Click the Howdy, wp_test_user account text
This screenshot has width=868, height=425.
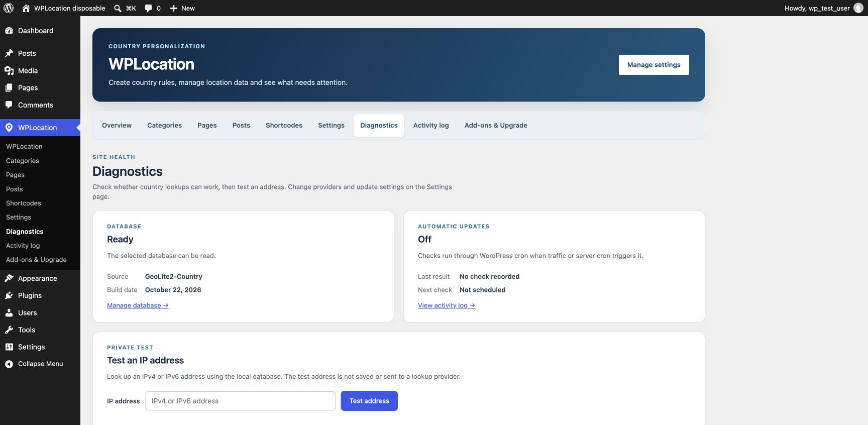(x=817, y=8)
